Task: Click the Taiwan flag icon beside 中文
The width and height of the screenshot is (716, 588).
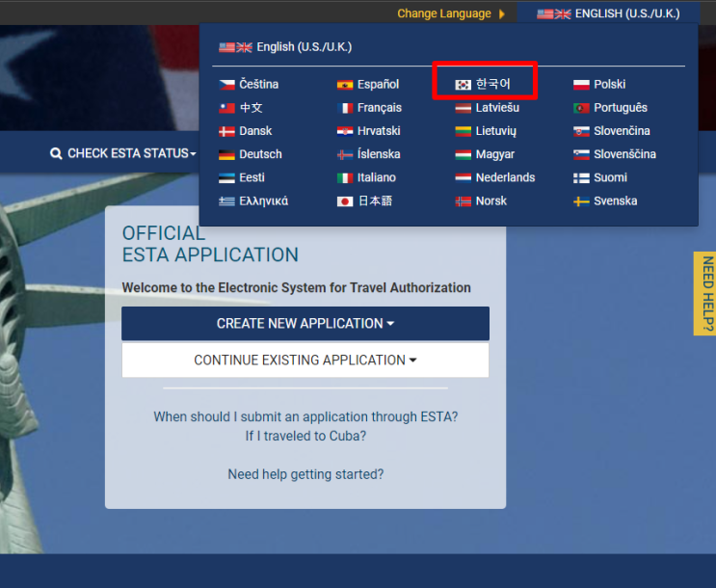Action: click(x=227, y=108)
